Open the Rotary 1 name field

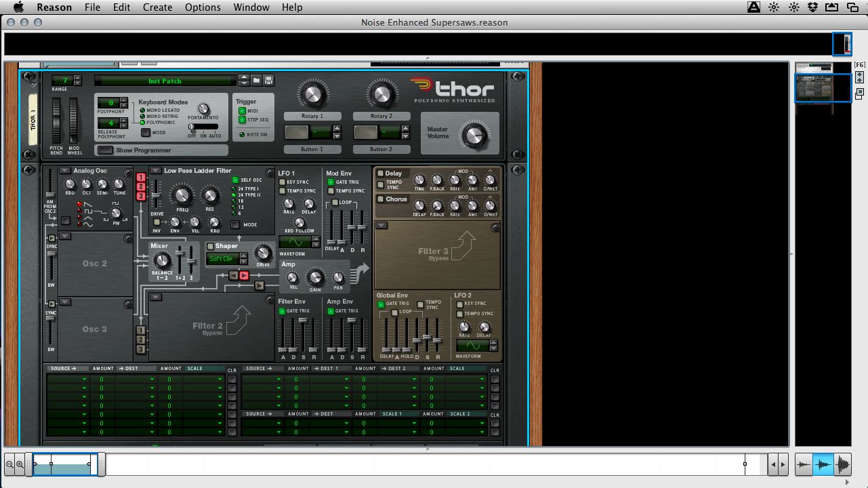(312, 116)
